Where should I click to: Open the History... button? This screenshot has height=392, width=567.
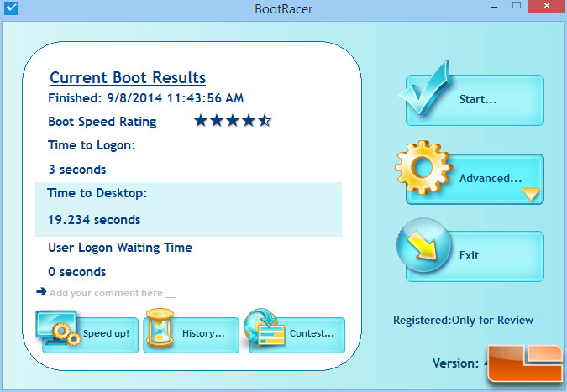point(191,335)
